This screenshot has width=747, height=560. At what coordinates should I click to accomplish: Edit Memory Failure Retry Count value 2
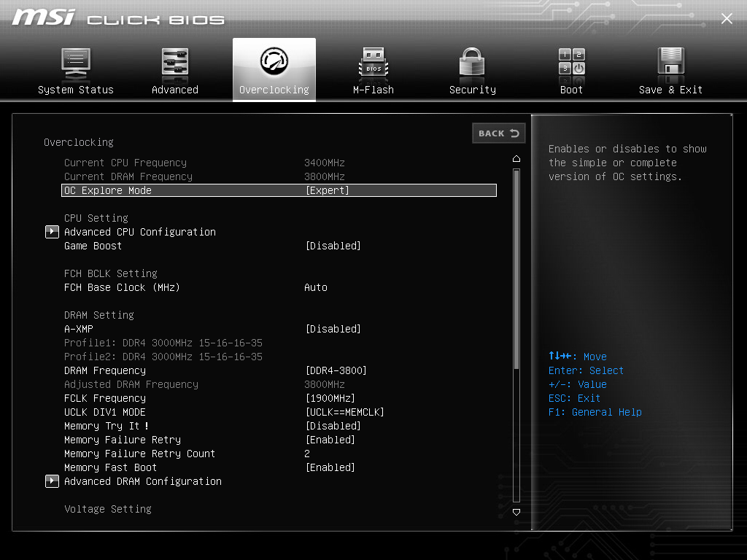(307, 454)
